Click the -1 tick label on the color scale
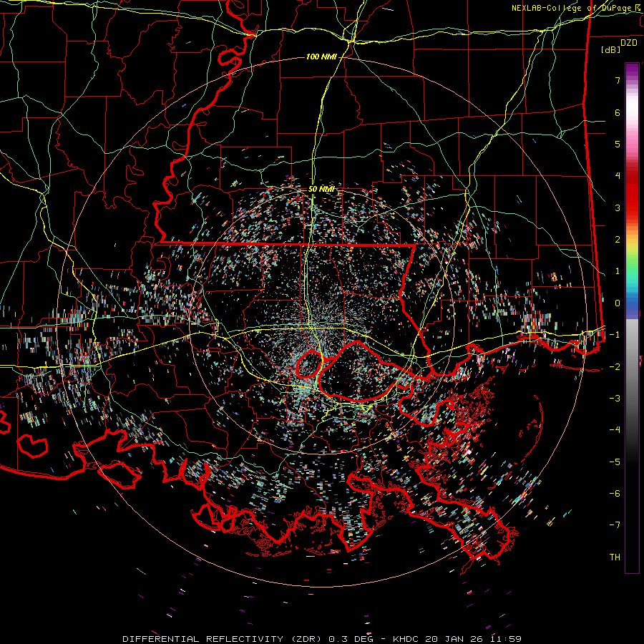Image resolution: width=644 pixels, height=644 pixels. [x=615, y=335]
